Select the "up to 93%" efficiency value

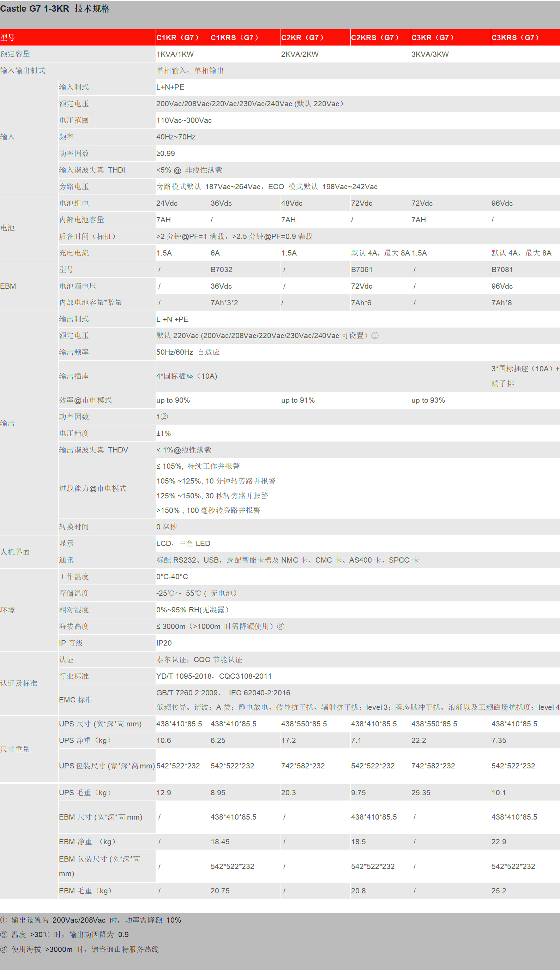tap(428, 400)
